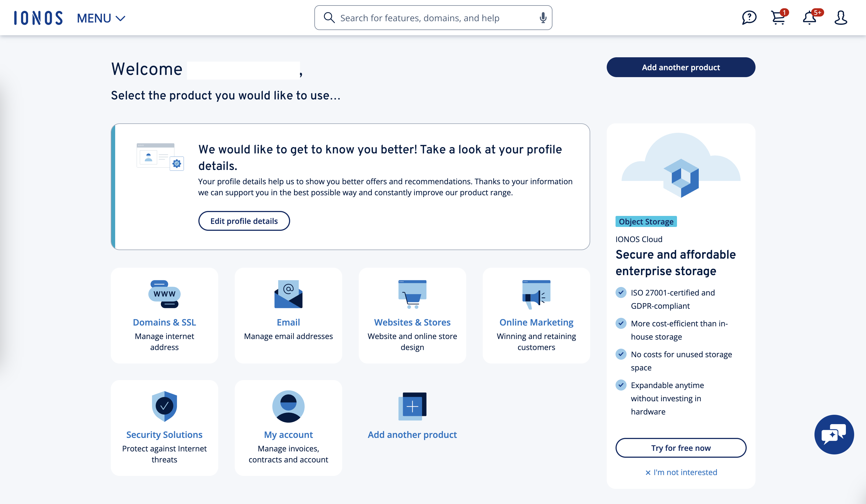Click the Object Storage cloud illustration
Viewport: 866px width, 504px height.
click(x=681, y=165)
